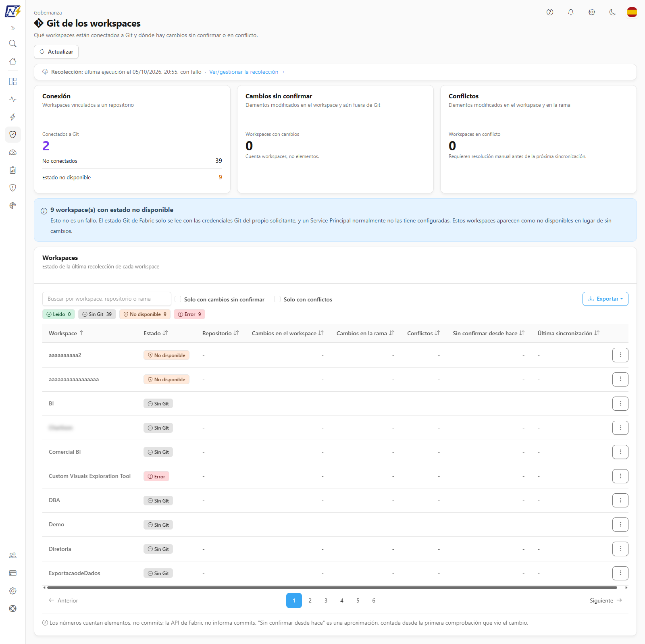Image resolution: width=645 pixels, height=644 pixels.
Task: Open the lightning bolt icon in the sidebar
Action: 13,117
